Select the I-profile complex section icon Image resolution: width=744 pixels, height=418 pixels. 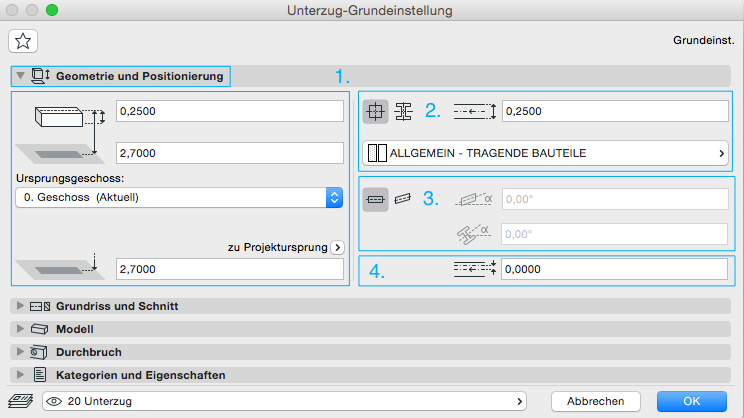[x=405, y=111]
